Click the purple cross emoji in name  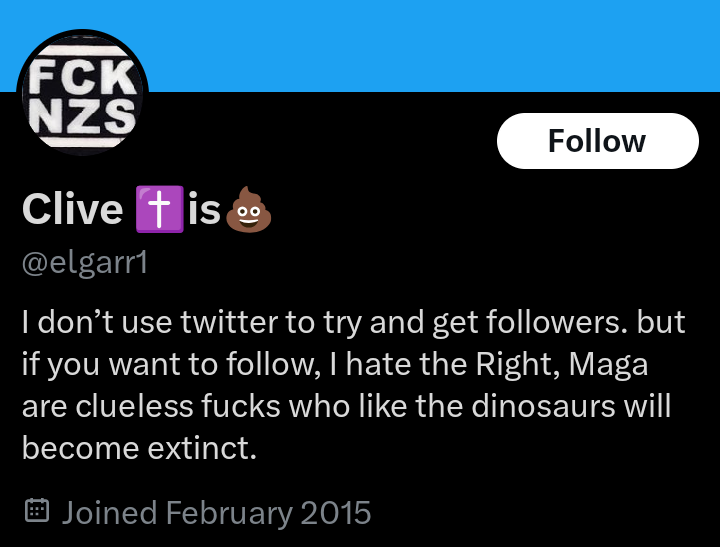[x=159, y=209]
